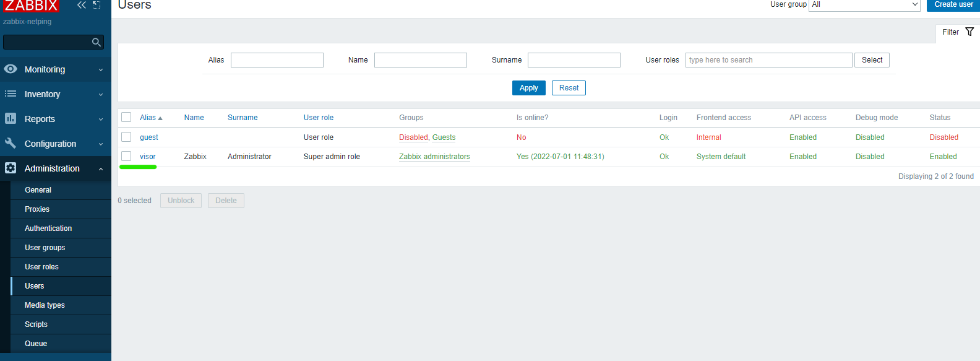Open the User group dropdown
This screenshot has height=361, width=980.
[x=864, y=5]
